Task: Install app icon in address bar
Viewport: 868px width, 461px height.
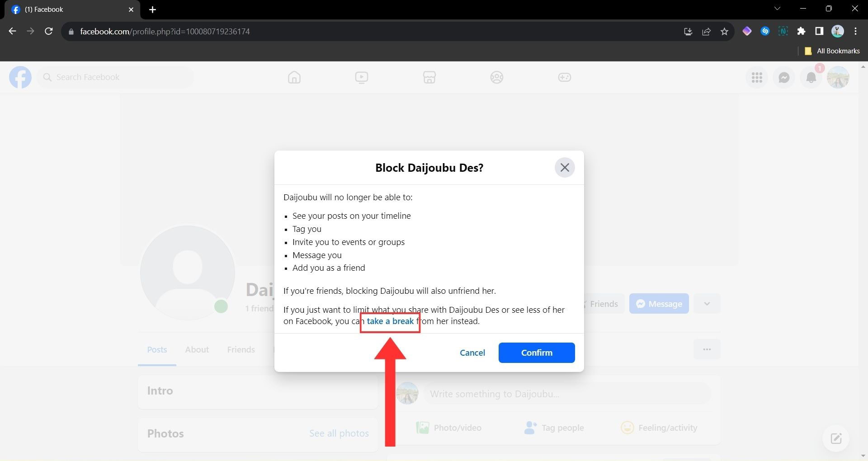Action: coord(688,31)
